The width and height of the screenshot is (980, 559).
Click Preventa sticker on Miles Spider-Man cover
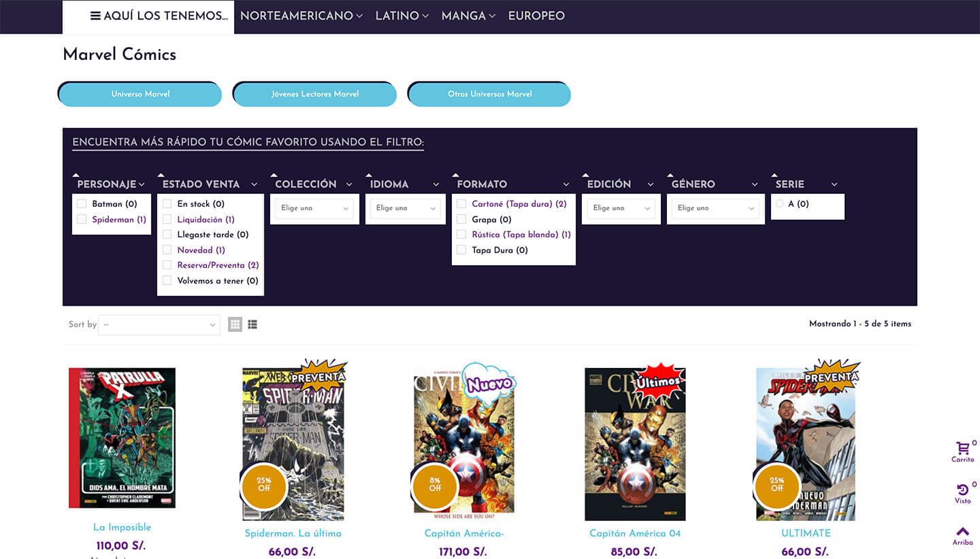tap(831, 376)
